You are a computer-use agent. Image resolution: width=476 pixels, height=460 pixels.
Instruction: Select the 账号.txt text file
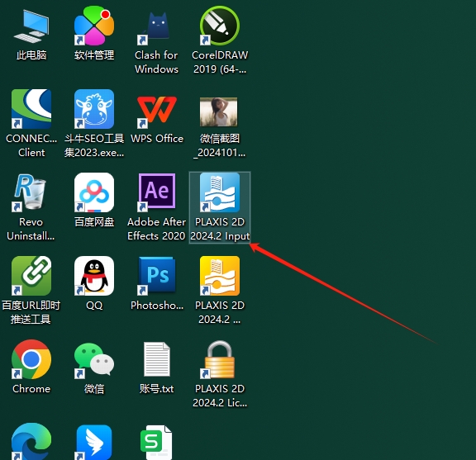(157, 359)
